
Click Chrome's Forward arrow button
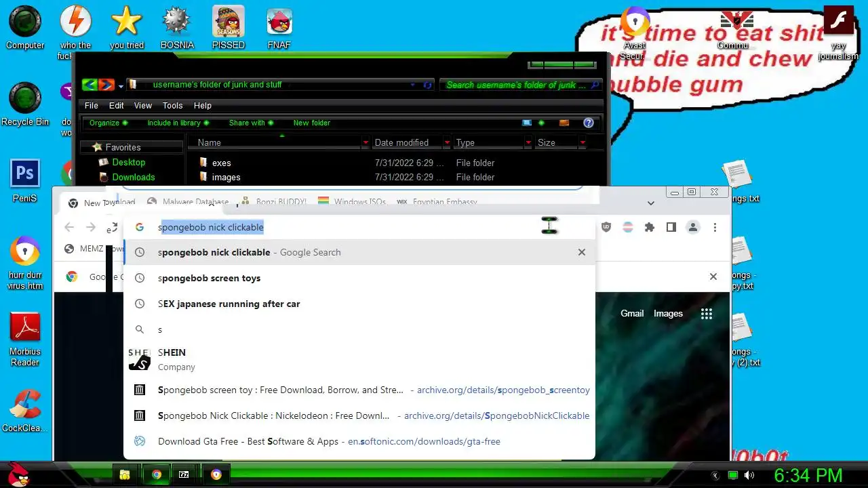click(x=91, y=228)
